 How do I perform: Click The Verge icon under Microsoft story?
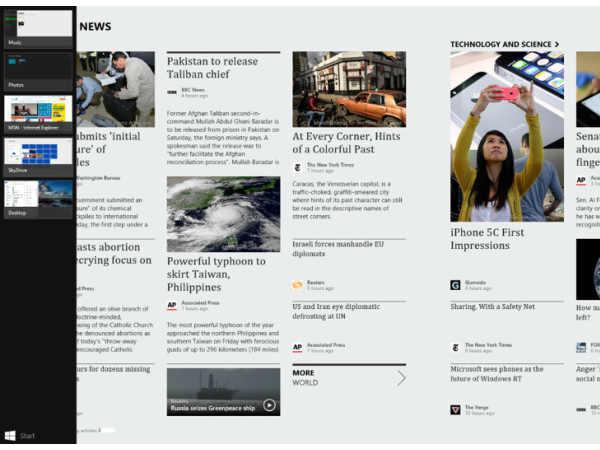455,410
